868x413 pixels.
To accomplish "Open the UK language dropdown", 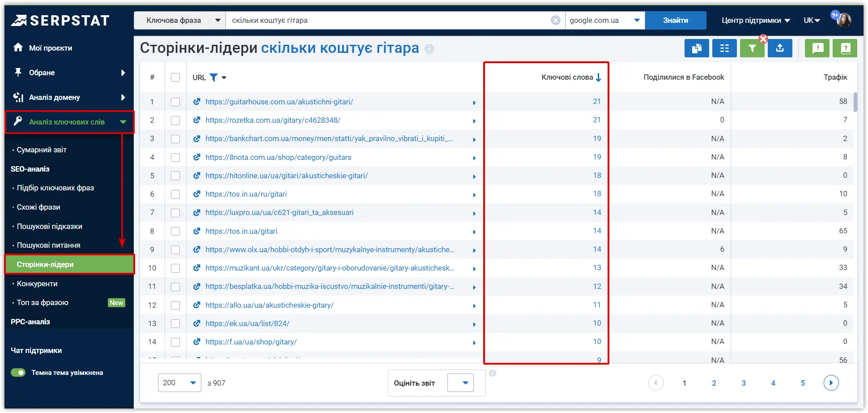I will [x=812, y=20].
